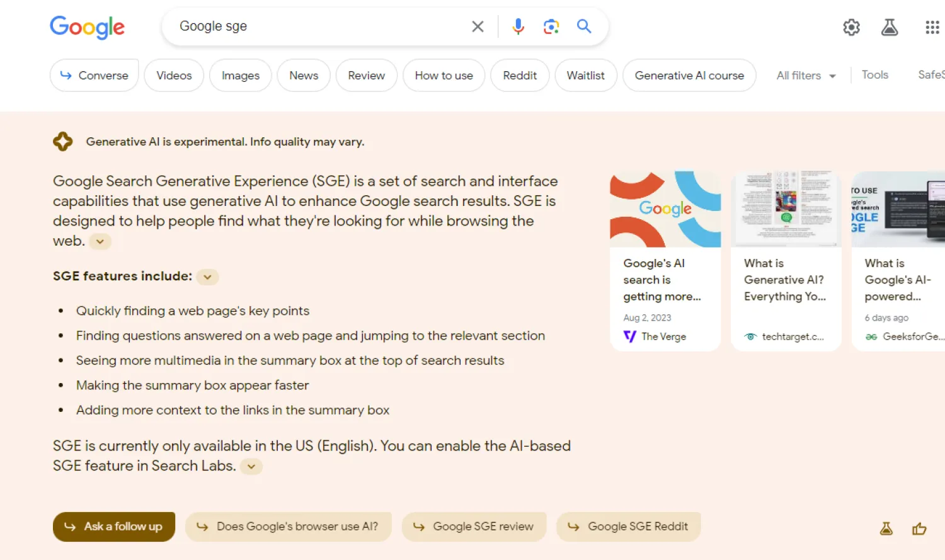Viewport: 945px width, 560px height.
Task: Click bullet Adding more context to the links
Action: (233, 410)
